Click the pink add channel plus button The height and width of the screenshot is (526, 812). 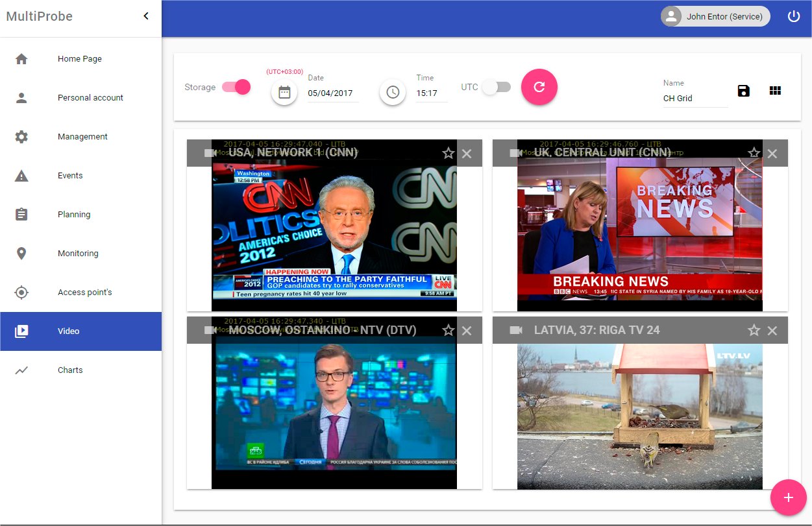[x=788, y=497]
